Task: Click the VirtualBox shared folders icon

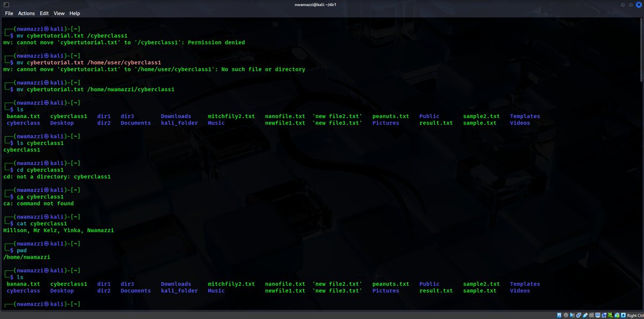Action: tap(591, 315)
